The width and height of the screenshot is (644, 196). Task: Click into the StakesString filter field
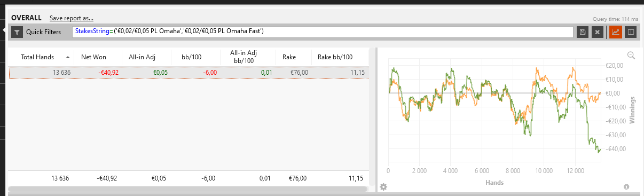(324, 32)
